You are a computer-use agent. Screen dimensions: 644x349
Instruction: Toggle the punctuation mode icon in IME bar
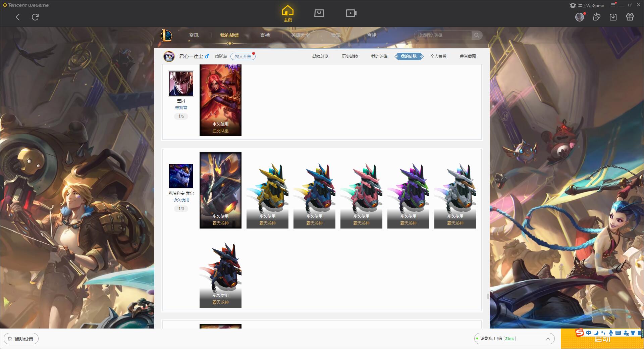click(x=603, y=333)
